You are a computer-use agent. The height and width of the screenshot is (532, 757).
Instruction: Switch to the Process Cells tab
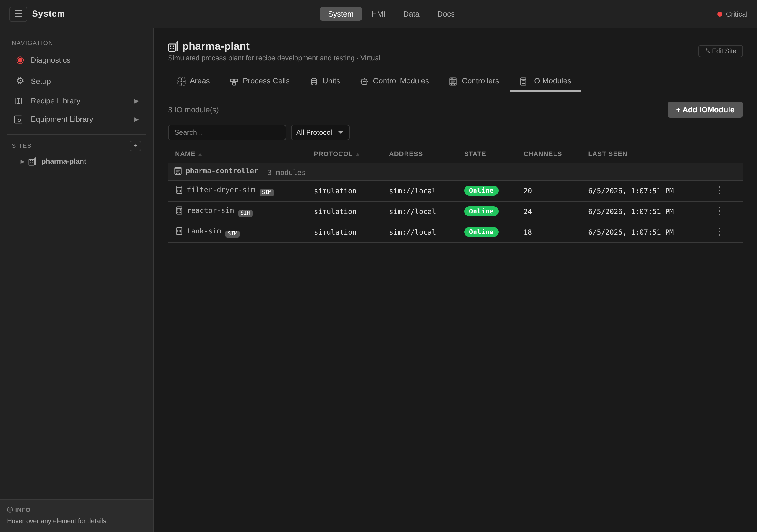pyautogui.click(x=260, y=81)
